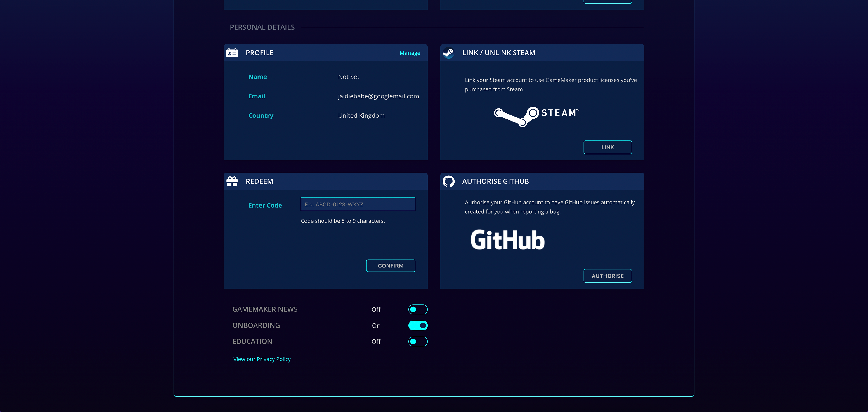Click the GitHub octocat header icon
Viewport: 868px width, 412px height.
[x=448, y=181]
